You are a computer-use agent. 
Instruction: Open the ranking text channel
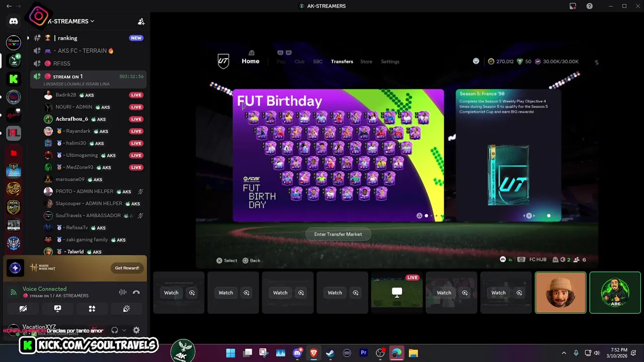(88, 38)
